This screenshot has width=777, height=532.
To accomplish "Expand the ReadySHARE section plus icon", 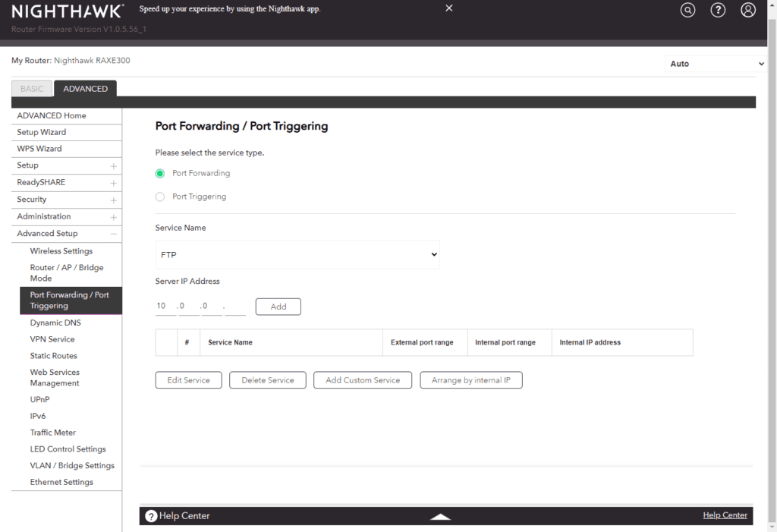I will [114, 183].
